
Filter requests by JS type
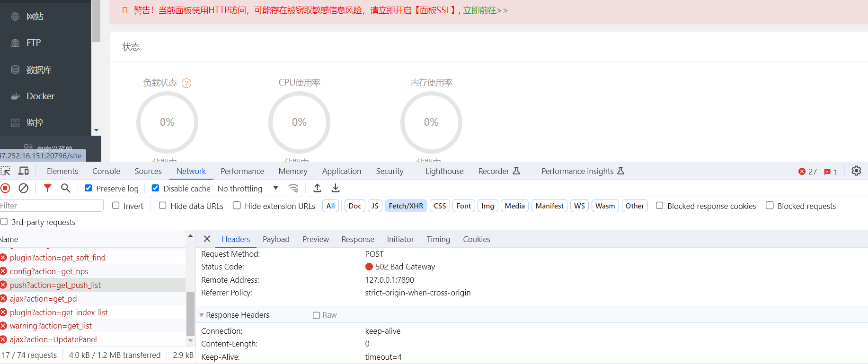[x=375, y=206]
